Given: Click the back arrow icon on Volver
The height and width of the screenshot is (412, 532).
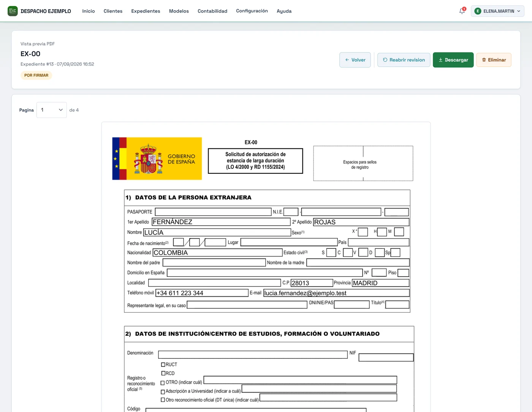Looking at the screenshot, I should 347,60.
